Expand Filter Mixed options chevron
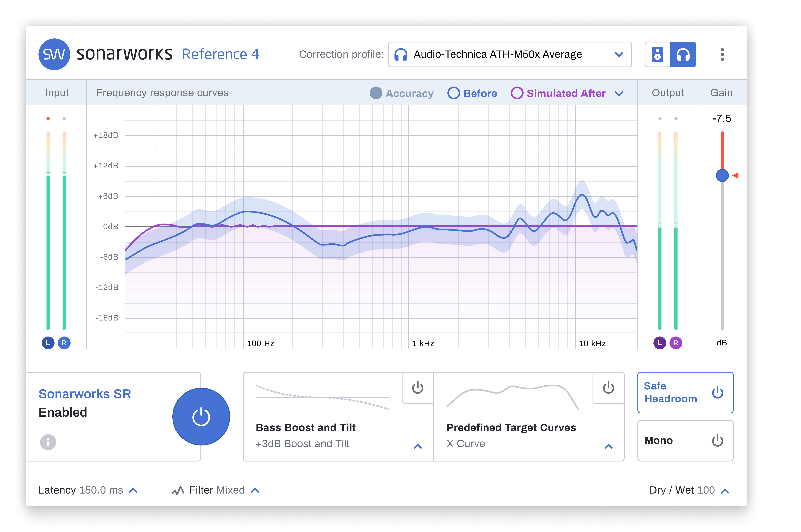This screenshot has height=532, width=801. pos(255,491)
